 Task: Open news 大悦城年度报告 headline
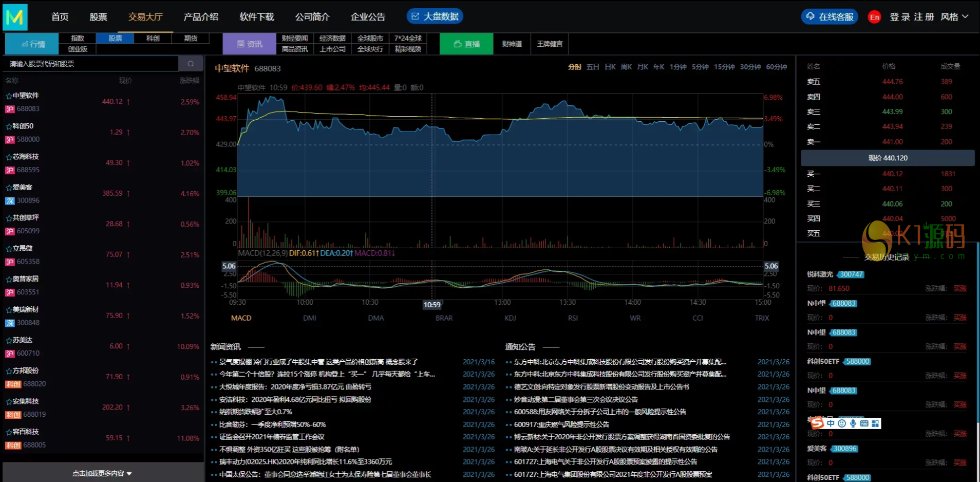click(295, 387)
